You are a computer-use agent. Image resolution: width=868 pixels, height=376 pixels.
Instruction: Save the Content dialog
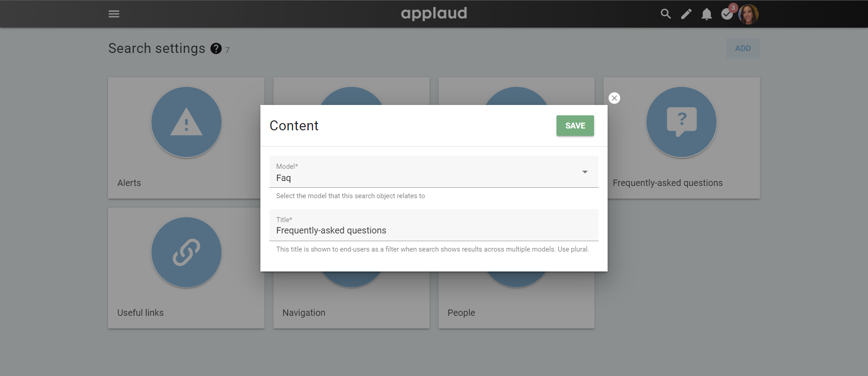pos(575,126)
